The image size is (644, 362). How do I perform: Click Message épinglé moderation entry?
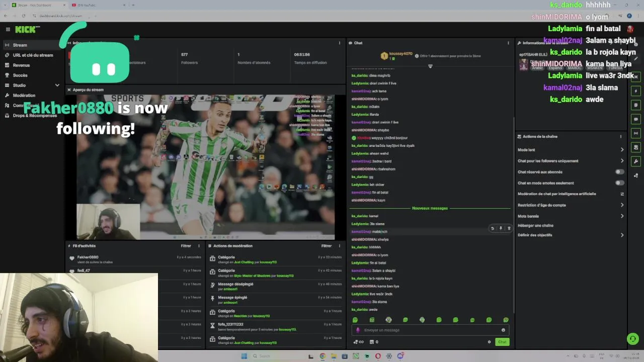coord(232,298)
